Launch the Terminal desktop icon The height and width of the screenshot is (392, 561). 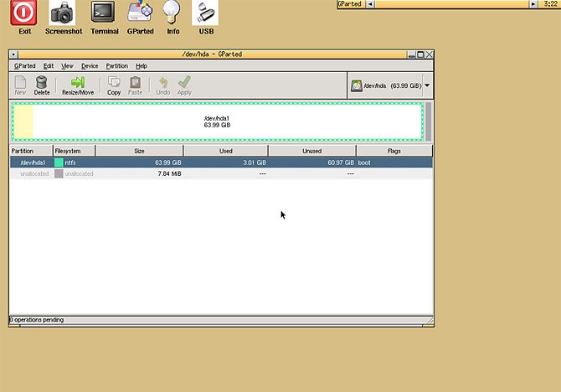click(104, 14)
